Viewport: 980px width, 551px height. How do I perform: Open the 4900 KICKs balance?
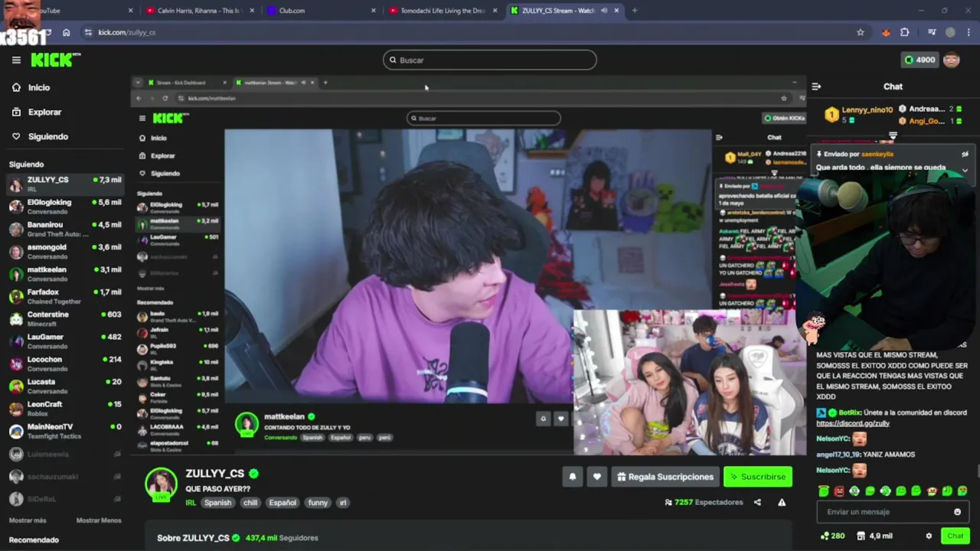(920, 60)
